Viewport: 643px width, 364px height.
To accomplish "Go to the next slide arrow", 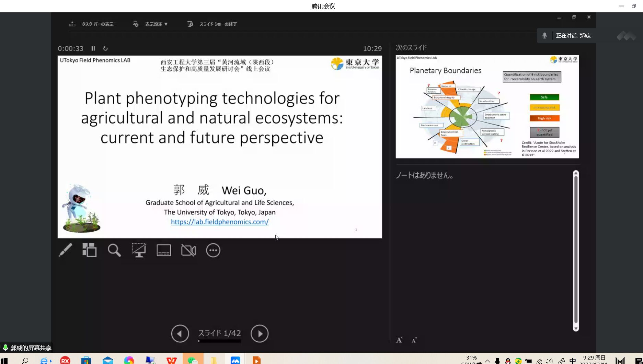I will coord(260,333).
